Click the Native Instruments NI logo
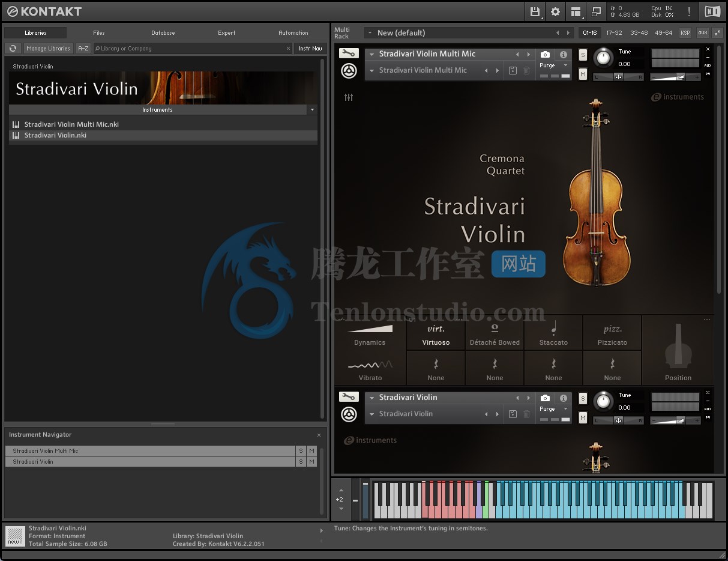Viewport: 728px width, 561px height. pyautogui.click(x=712, y=11)
